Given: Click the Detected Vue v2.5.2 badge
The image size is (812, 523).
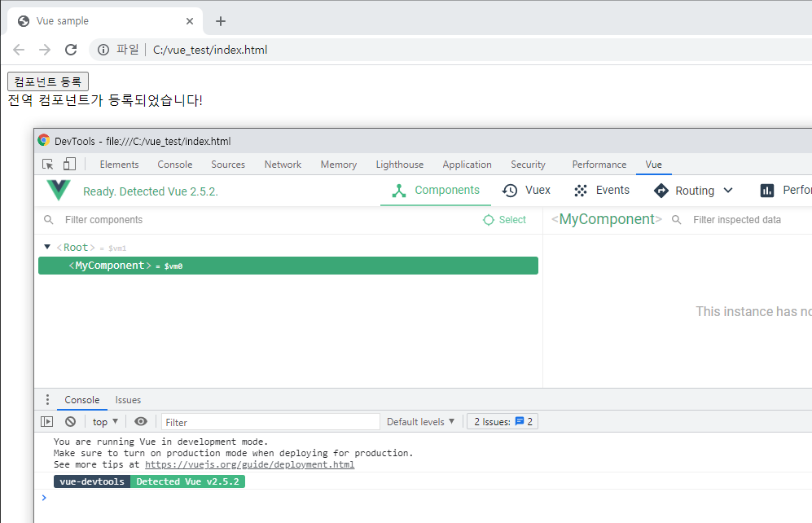Looking at the screenshot, I should click(x=187, y=481).
